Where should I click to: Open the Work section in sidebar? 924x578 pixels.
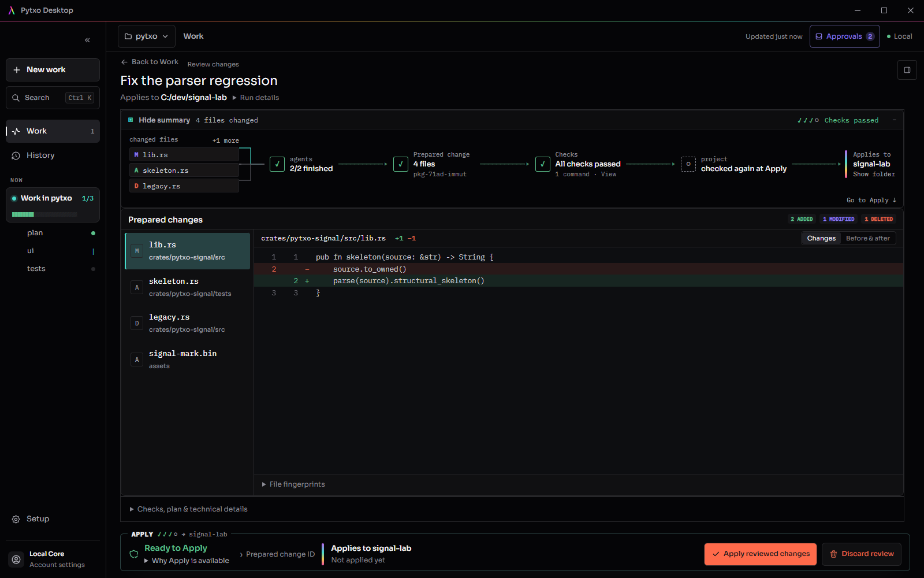(53, 131)
